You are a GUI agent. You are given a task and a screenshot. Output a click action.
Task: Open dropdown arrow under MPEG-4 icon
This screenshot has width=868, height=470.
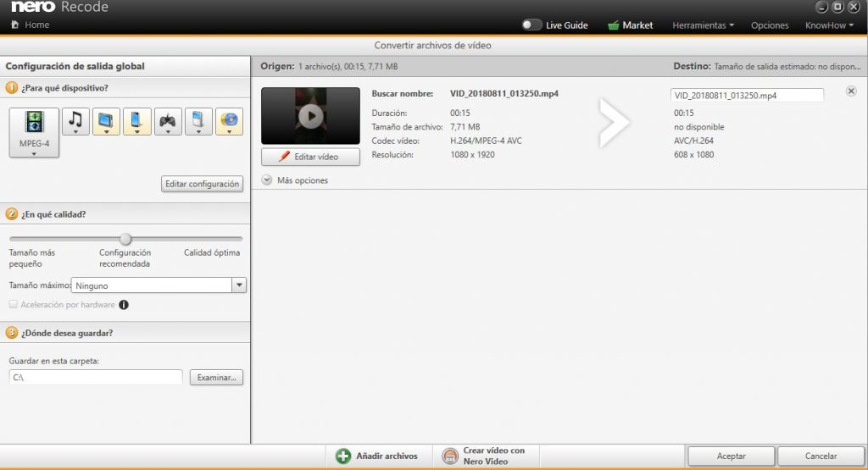point(34,154)
